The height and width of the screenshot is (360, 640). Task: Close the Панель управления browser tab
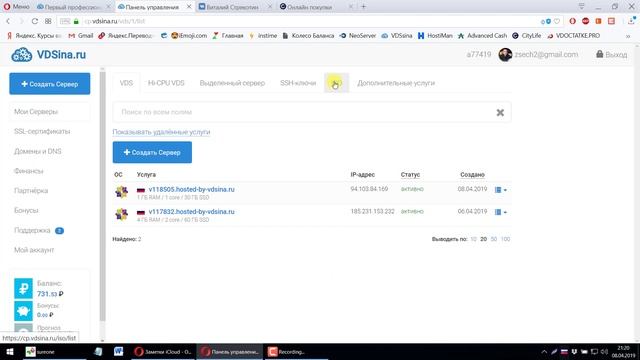click(189, 7)
